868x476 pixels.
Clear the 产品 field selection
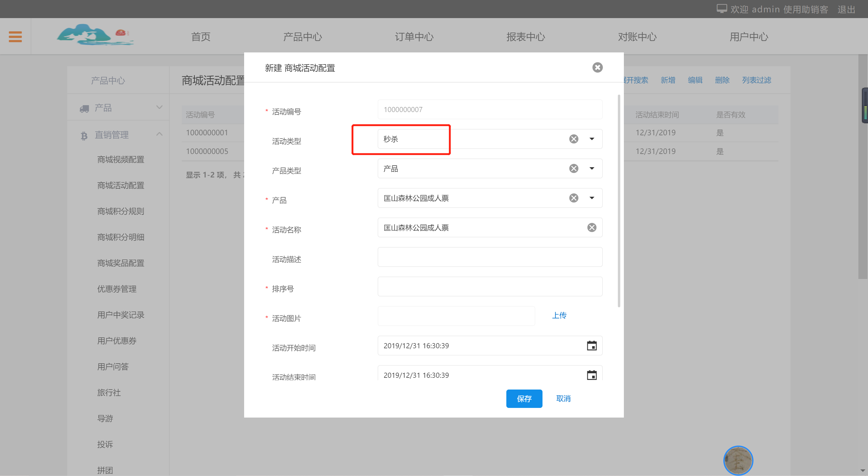point(574,198)
